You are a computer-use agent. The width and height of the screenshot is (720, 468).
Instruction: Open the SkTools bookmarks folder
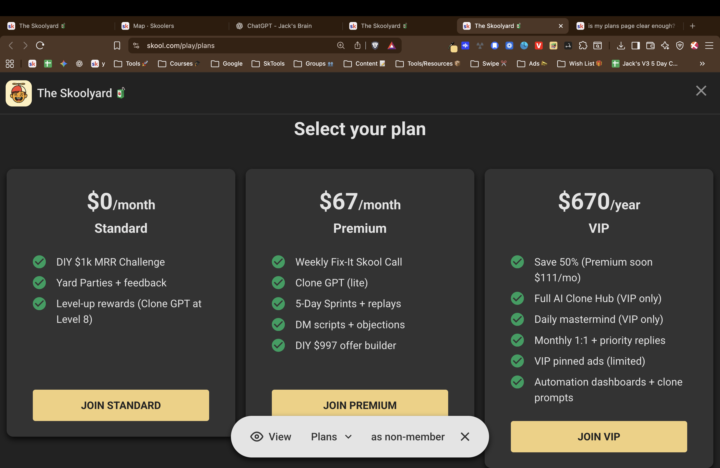[268, 64]
